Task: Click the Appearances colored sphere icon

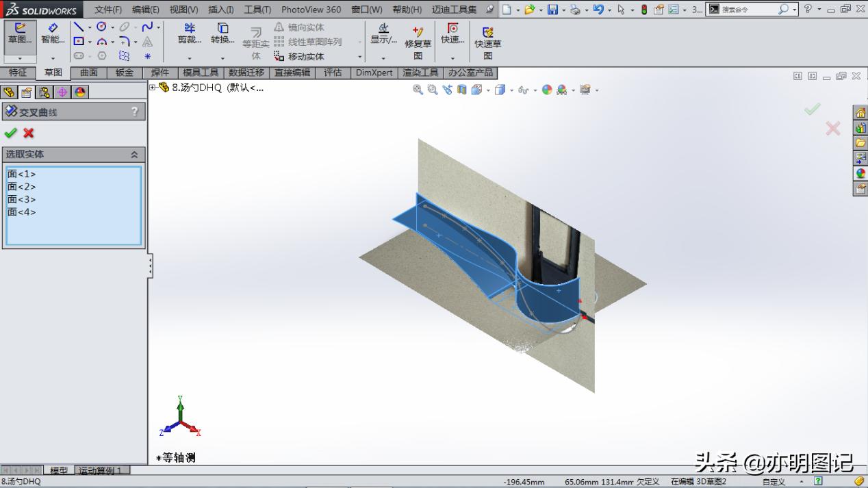Action: coord(546,90)
